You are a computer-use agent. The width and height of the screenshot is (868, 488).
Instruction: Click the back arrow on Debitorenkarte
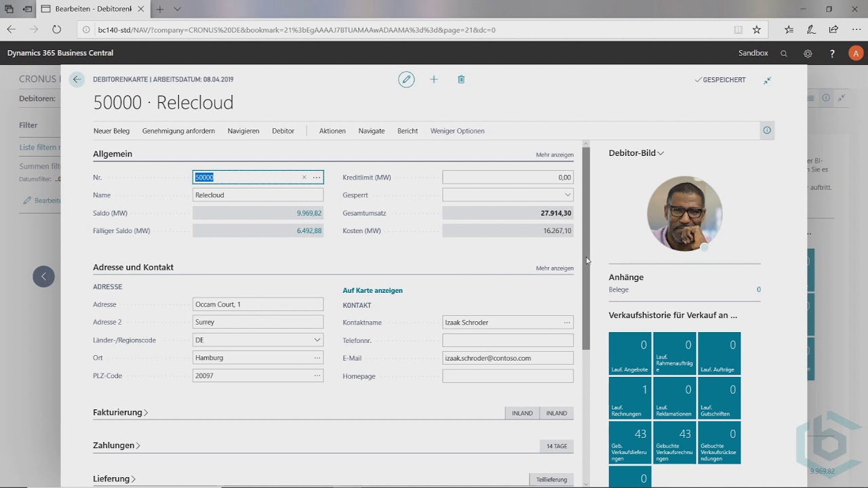[77, 79]
